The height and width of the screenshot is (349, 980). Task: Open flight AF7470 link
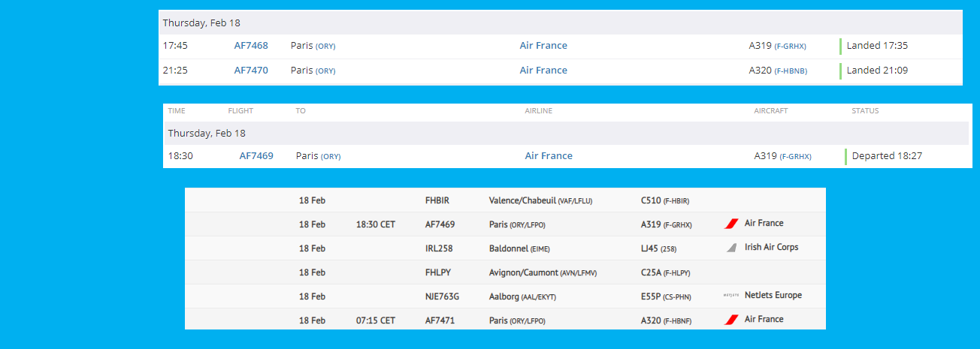tap(251, 71)
